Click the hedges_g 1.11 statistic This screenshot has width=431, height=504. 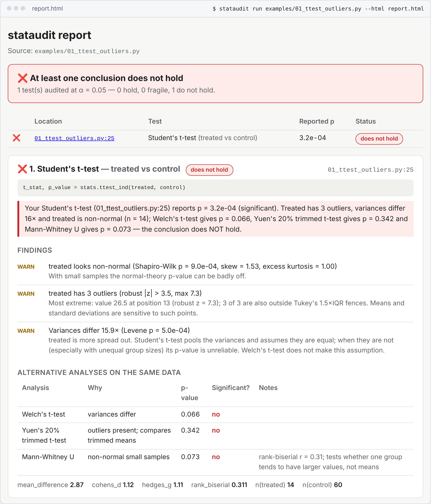pos(163,485)
